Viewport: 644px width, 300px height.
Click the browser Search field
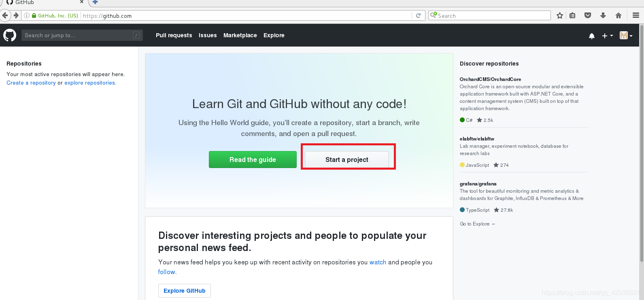[x=490, y=15]
